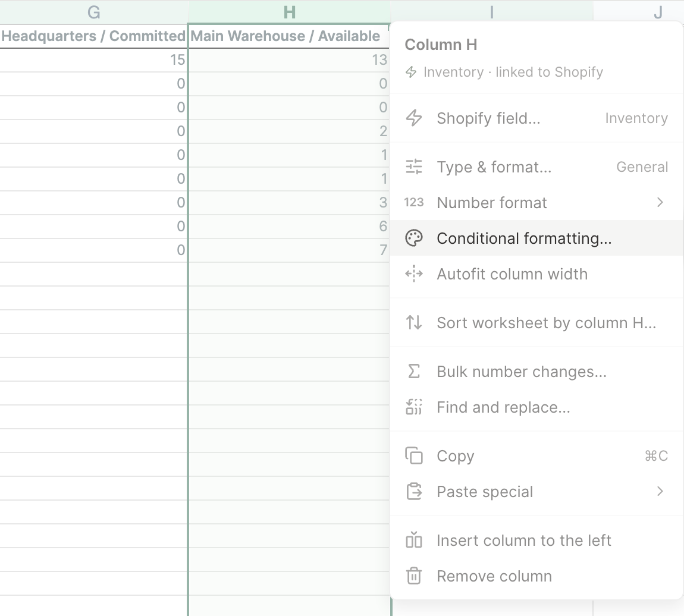The width and height of the screenshot is (684, 616).
Task: Choose Find and replace... entry
Action: (x=536, y=407)
